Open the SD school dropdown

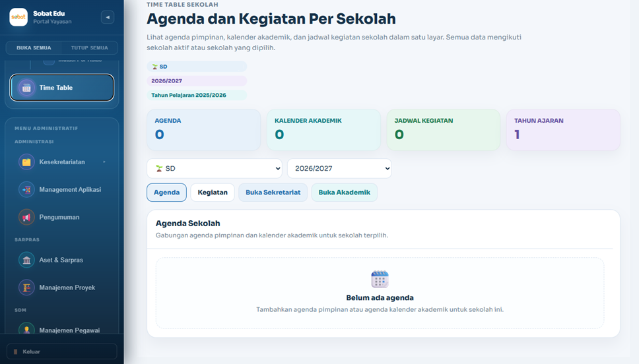coord(215,168)
